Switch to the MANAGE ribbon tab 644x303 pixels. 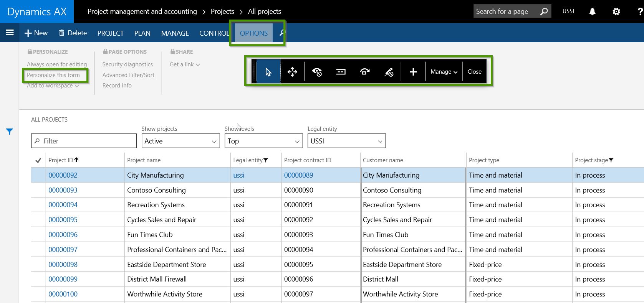[x=175, y=33]
